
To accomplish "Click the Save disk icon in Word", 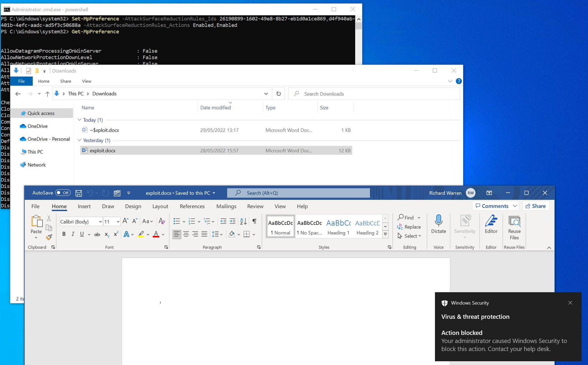I will (79, 193).
